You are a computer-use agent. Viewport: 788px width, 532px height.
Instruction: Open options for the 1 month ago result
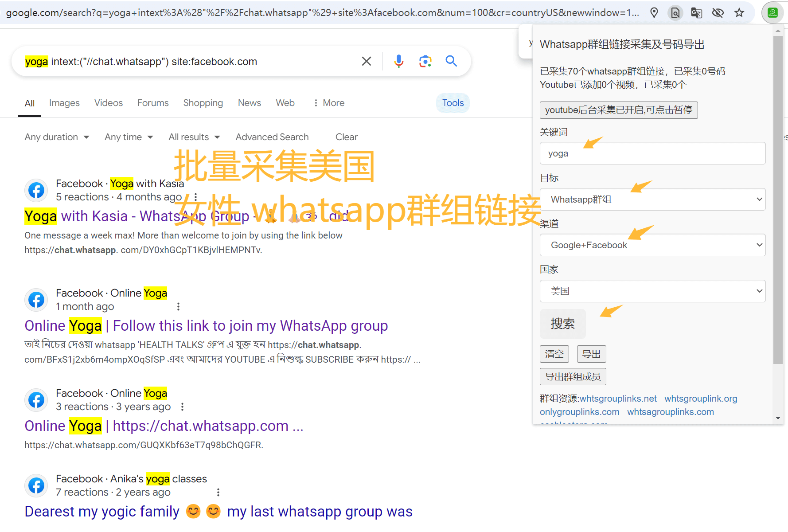pyautogui.click(x=178, y=306)
